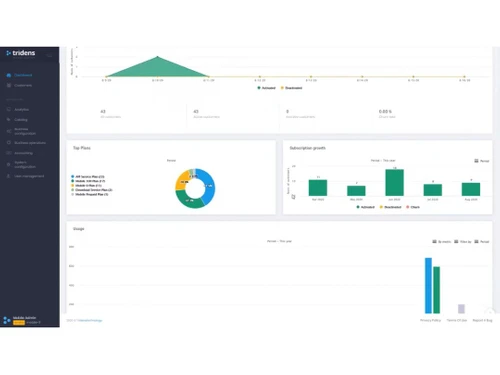Toggle Activated in Subscription growth legend

[x=366, y=207]
